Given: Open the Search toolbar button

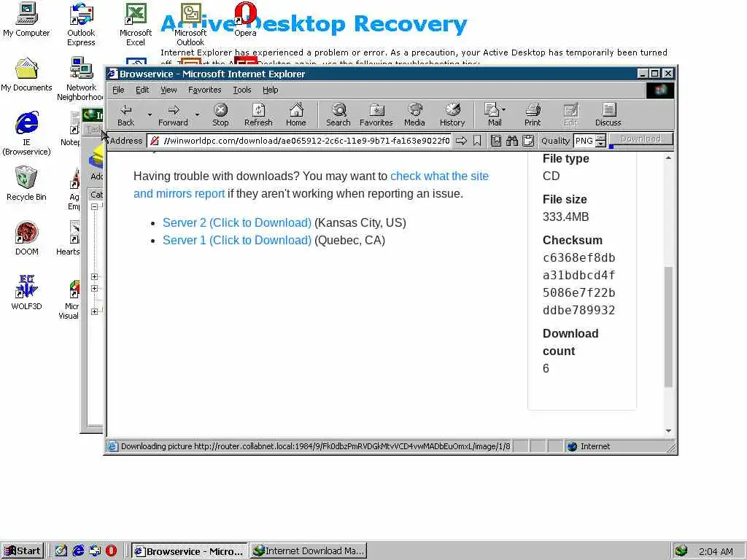Looking at the screenshot, I should [x=338, y=114].
